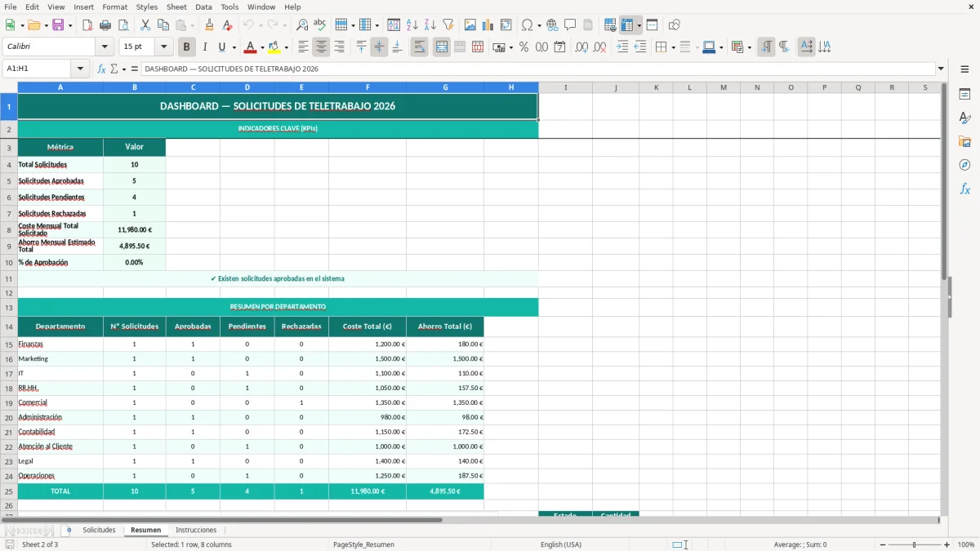Toggle Align Left button

click(303, 47)
